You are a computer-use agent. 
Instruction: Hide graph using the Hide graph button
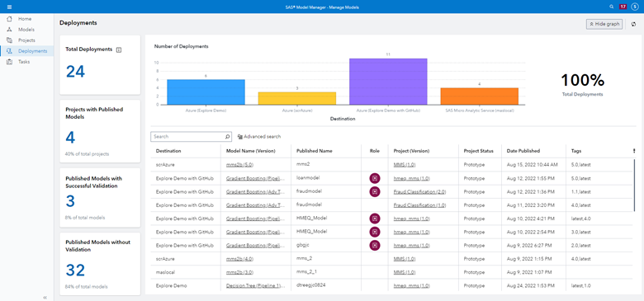[x=604, y=25]
